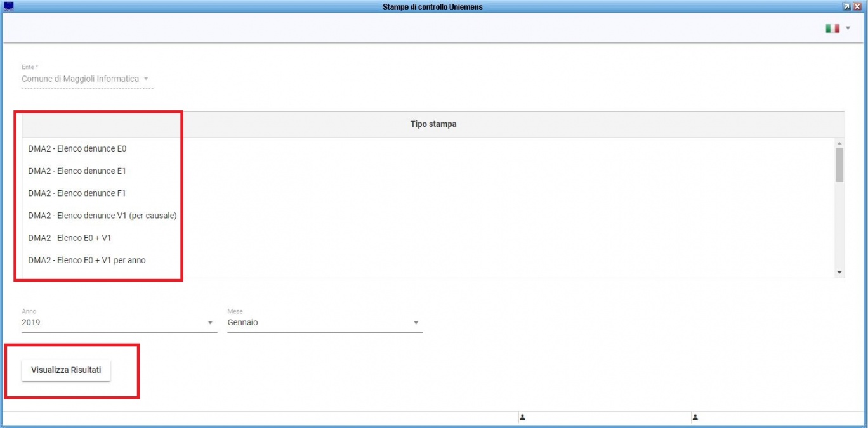Click the detach window arrow icon in title bar
The width and height of the screenshot is (868, 428).
[846, 6]
